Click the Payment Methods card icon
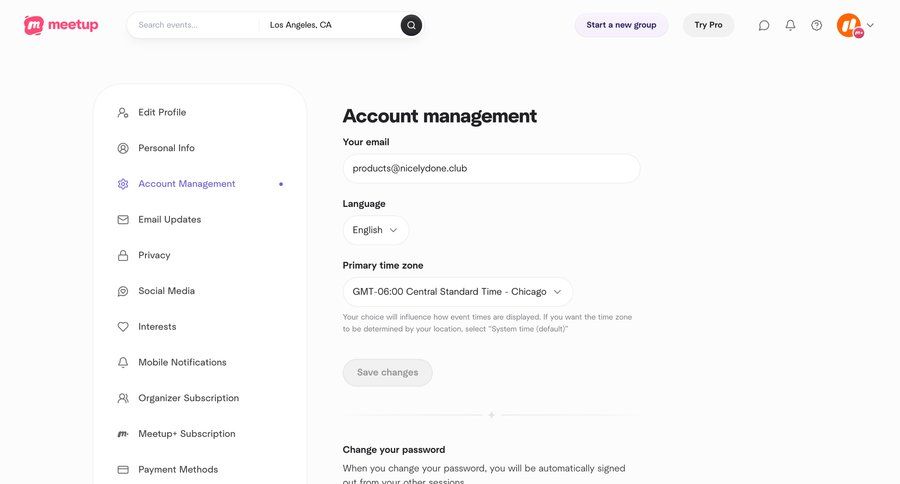 123,470
